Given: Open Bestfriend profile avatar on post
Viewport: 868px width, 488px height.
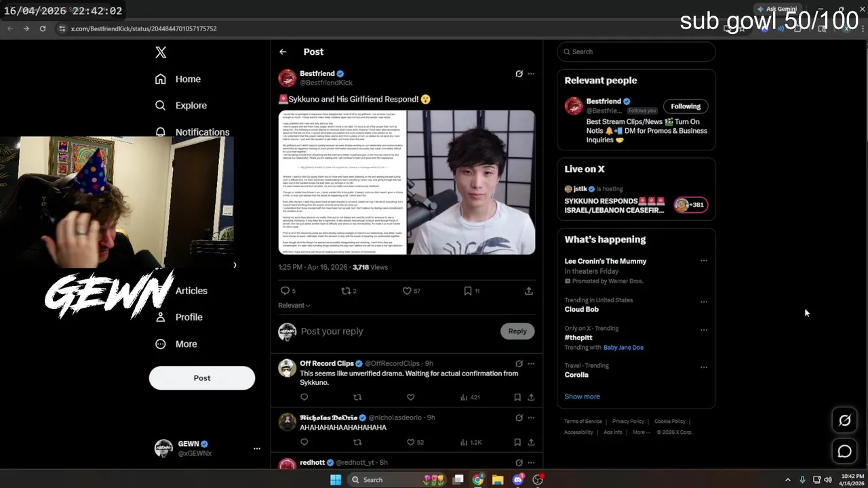Looking at the screenshot, I should coord(288,78).
